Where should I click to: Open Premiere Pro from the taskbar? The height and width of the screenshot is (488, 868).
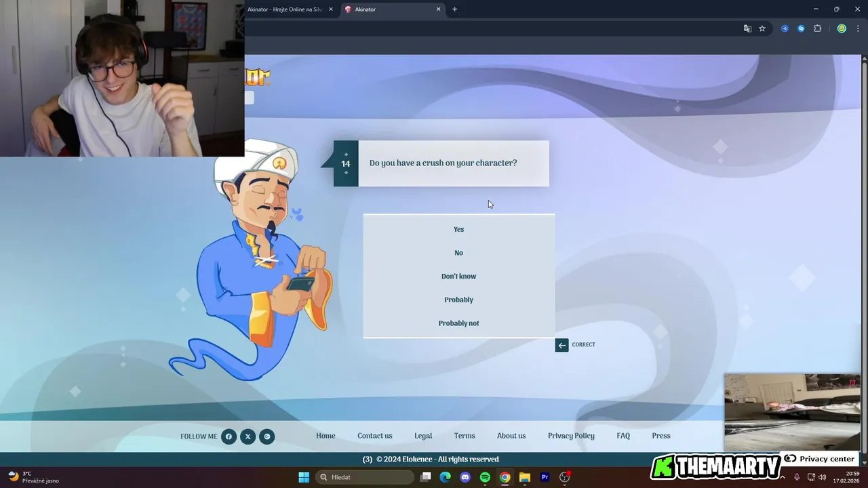coord(545,477)
